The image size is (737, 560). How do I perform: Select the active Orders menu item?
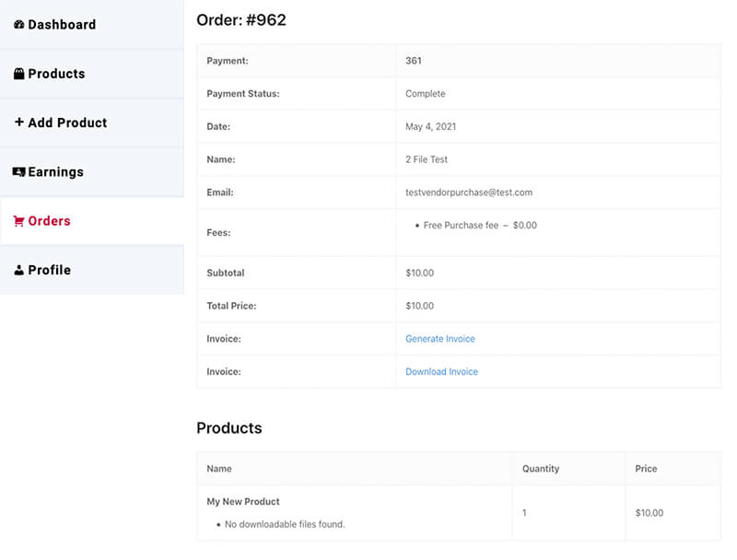tap(49, 221)
